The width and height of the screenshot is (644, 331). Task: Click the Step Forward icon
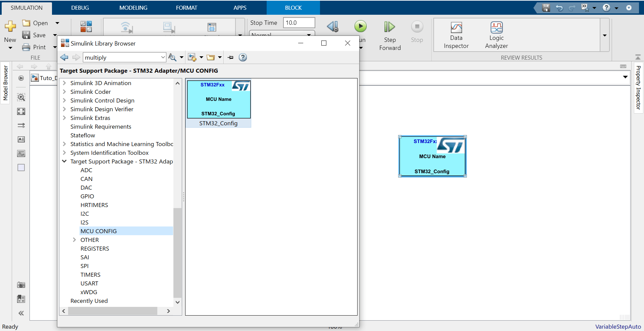point(389,27)
